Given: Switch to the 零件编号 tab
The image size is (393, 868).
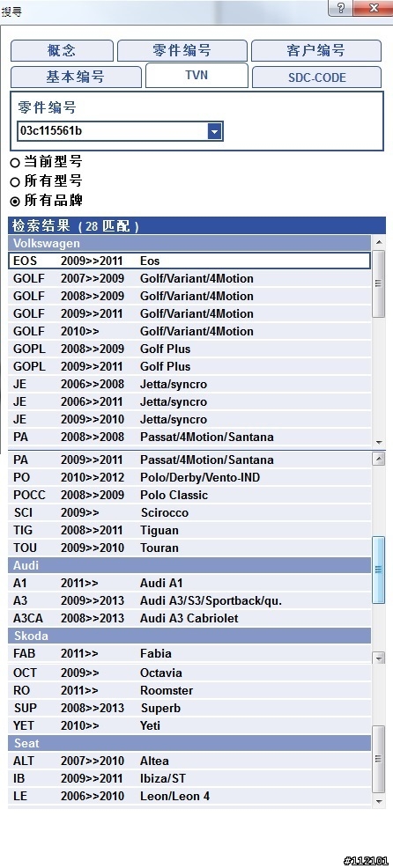Looking at the screenshot, I should [x=182, y=51].
